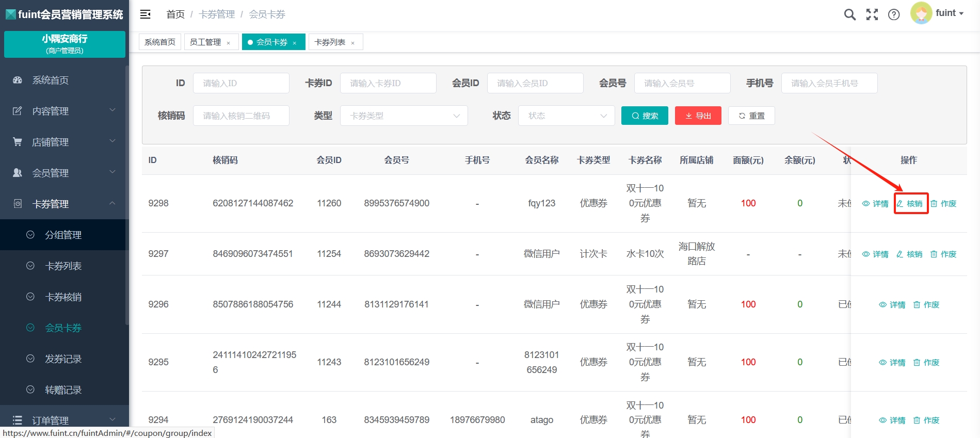
Task: Click 系统首页 in the sidebar
Action: coord(51,80)
